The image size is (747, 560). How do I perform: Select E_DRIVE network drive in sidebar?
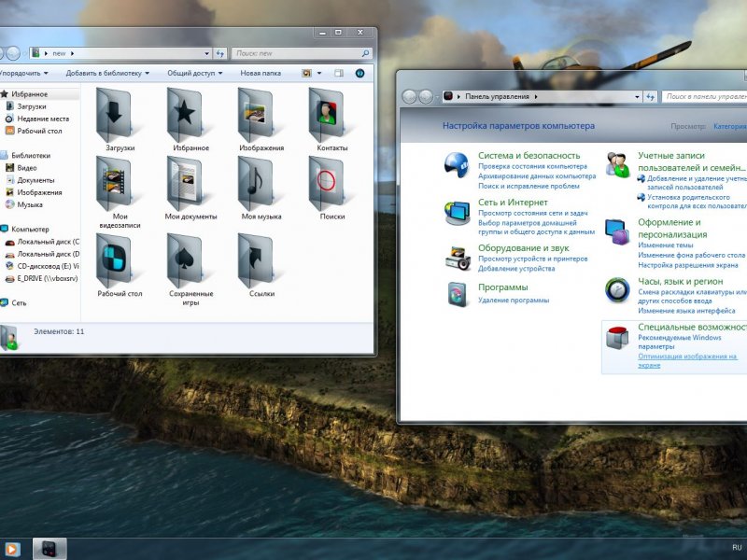(48, 278)
